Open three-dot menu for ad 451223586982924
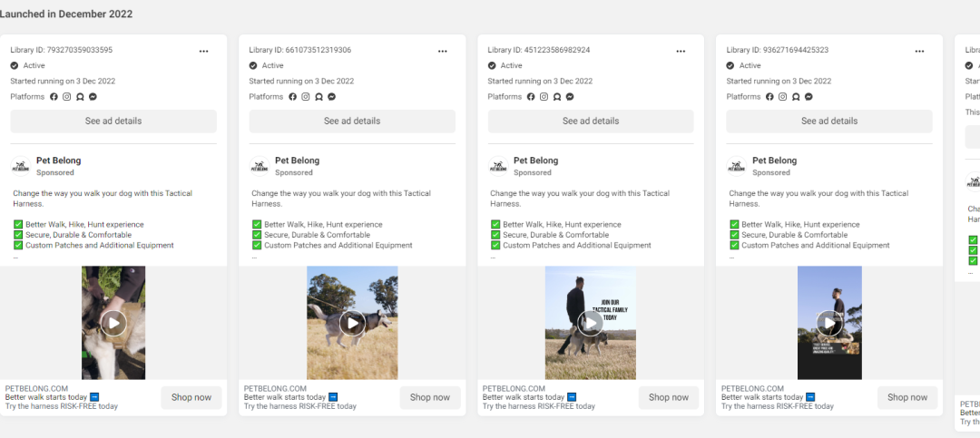The height and width of the screenshot is (438, 980). [x=681, y=51]
